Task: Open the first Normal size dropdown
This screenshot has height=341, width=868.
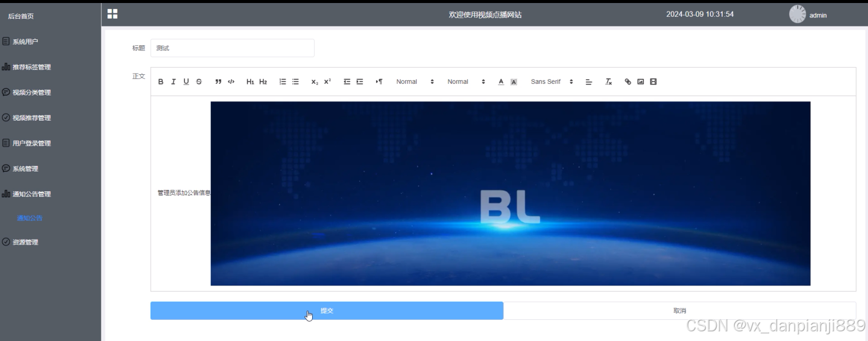Action: 415,81
